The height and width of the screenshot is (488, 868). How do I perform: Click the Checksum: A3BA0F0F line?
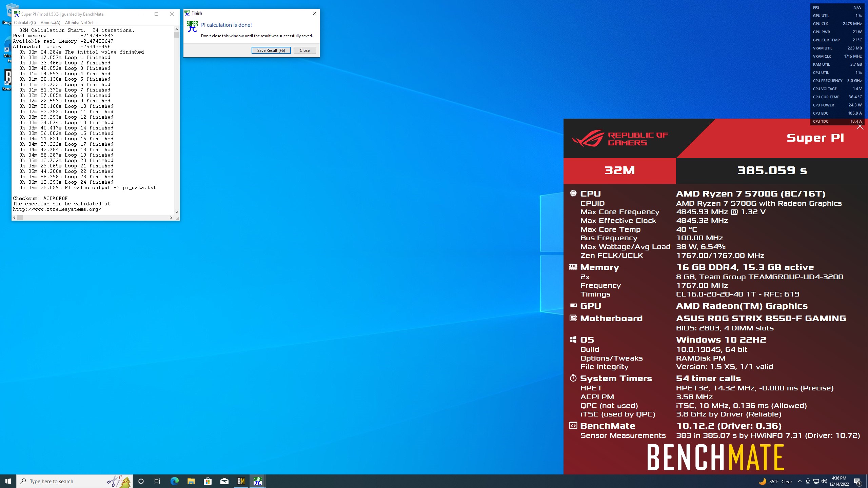click(x=40, y=198)
